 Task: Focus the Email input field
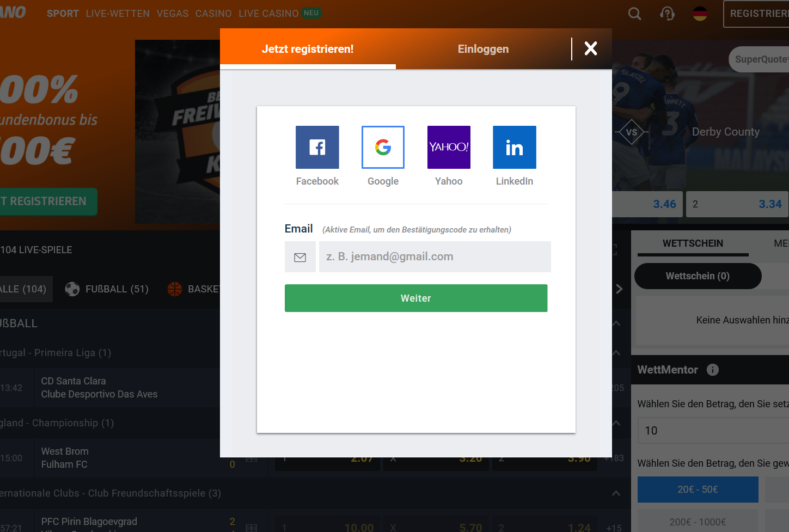pos(435,257)
